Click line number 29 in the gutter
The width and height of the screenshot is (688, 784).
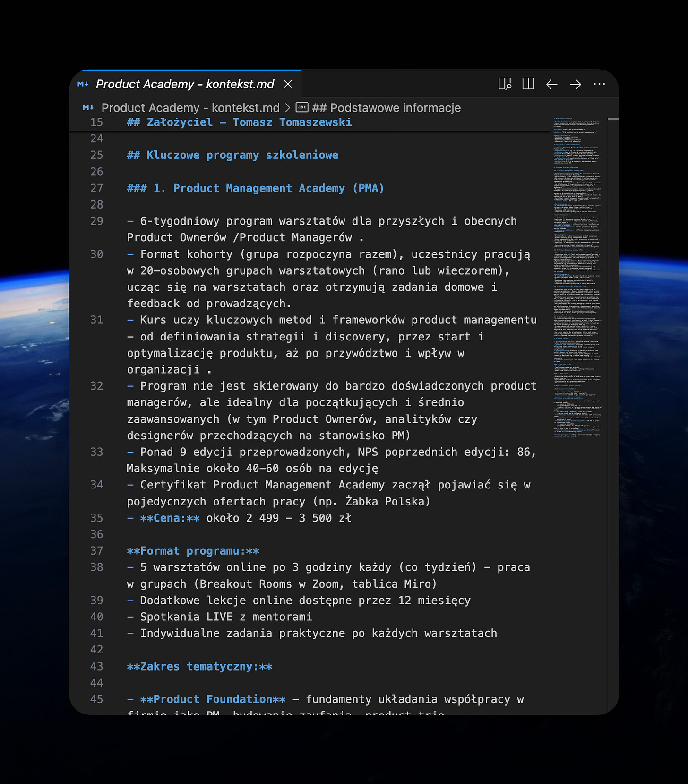coord(96,221)
